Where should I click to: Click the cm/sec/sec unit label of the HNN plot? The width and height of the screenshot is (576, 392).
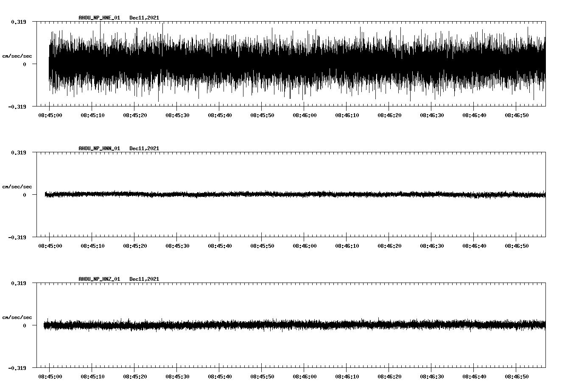click(x=17, y=187)
